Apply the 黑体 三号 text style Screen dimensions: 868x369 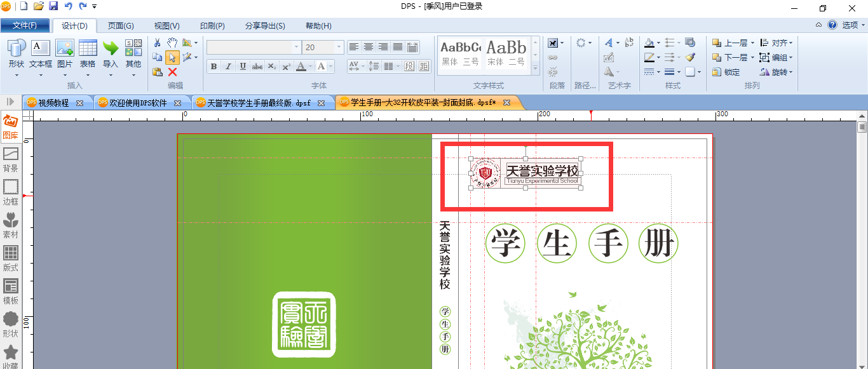460,53
